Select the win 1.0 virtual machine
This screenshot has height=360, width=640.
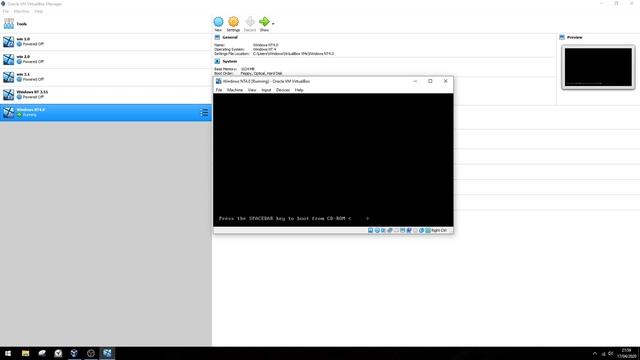click(x=106, y=42)
